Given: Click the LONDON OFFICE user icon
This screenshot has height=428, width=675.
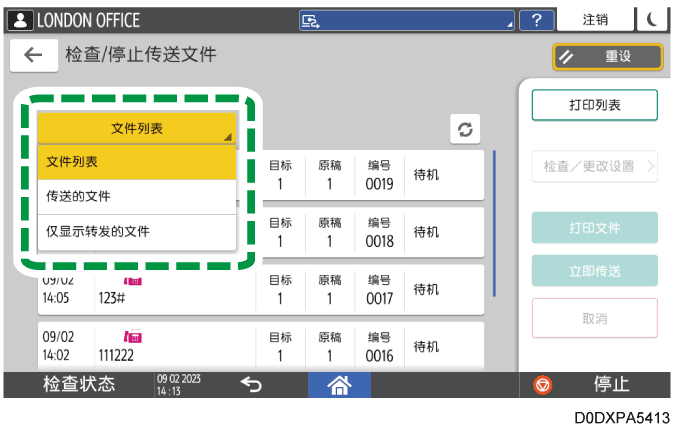Looking at the screenshot, I should [x=20, y=20].
